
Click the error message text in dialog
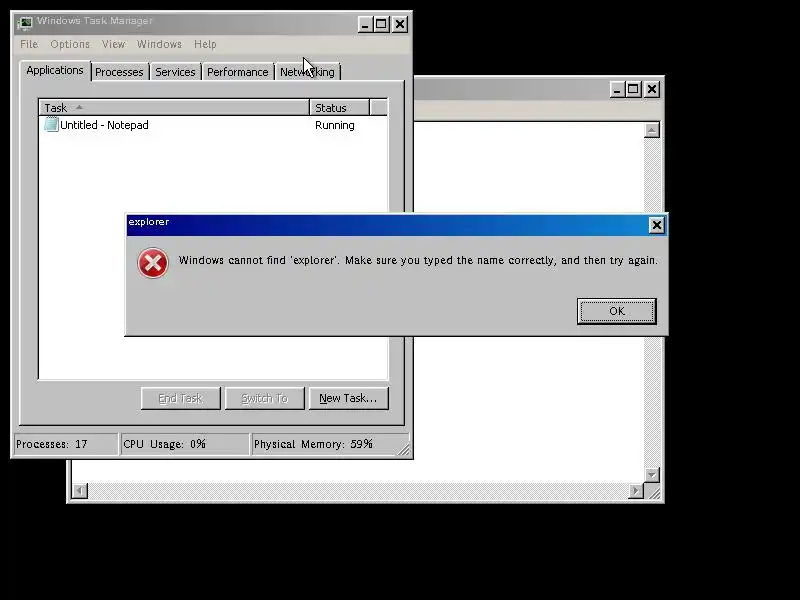pos(418,260)
